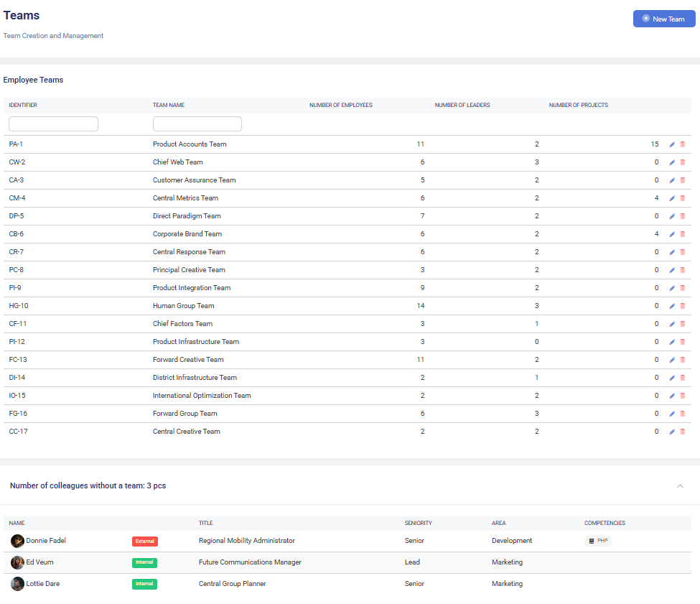Delete the Direct Paradigm Team

[x=682, y=216]
